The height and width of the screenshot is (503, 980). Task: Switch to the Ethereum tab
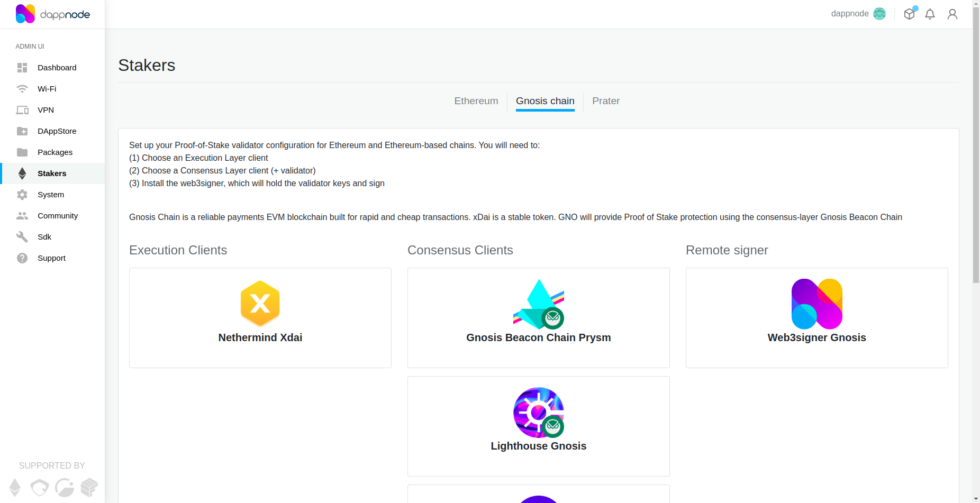476,101
